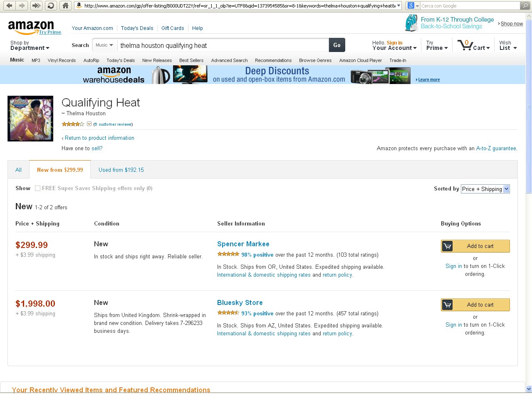Expand the Shop by Department menu
The height and width of the screenshot is (394, 532).
click(30, 45)
